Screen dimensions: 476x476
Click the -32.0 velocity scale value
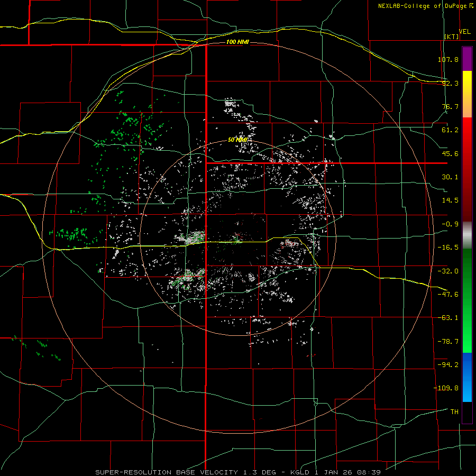pyautogui.click(x=448, y=271)
